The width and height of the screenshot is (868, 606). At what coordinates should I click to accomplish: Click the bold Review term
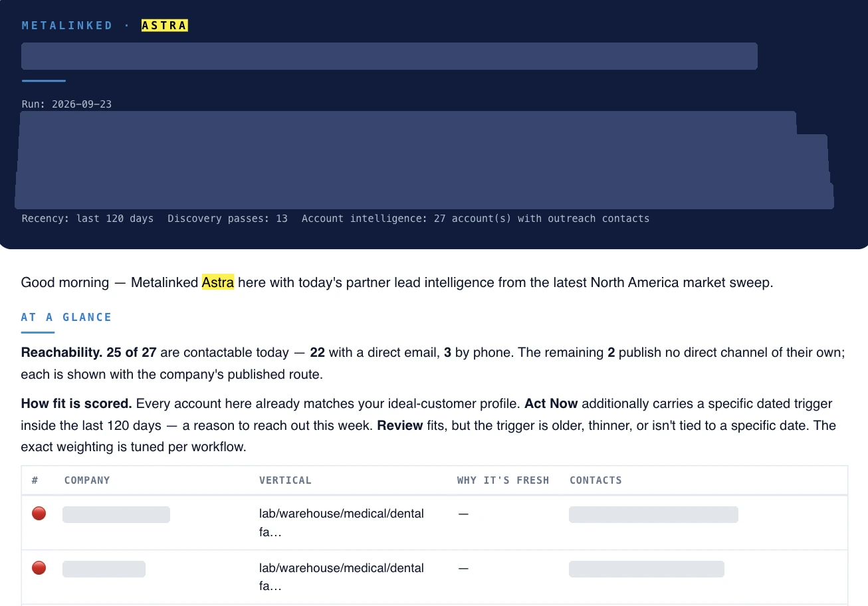pos(399,425)
